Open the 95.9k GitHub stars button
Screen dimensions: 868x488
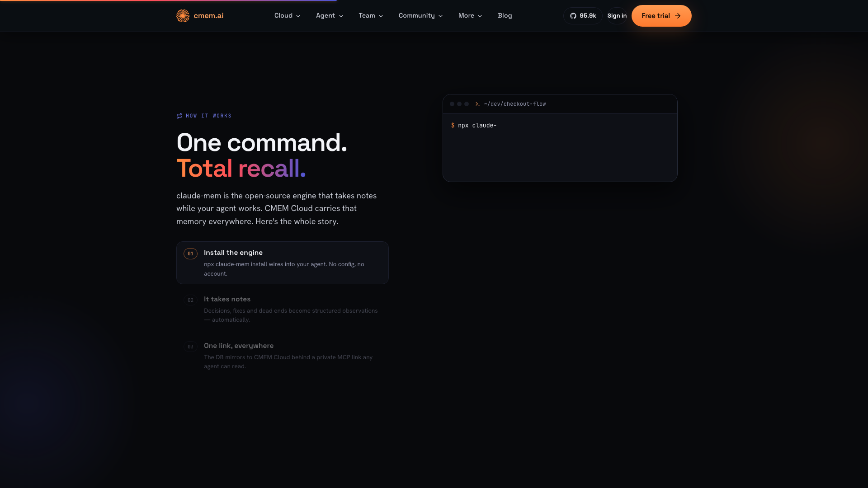point(583,16)
